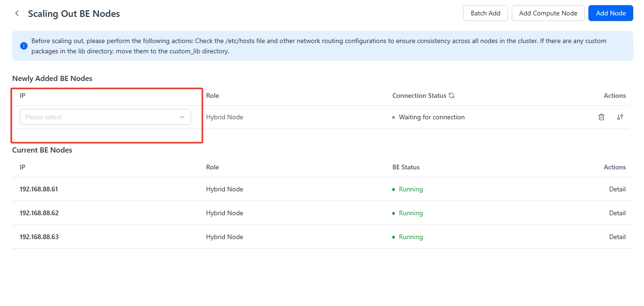Click the Scaling Out BE Nodes page title
Screen dimensions: 644x306
(x=74, y=14)
